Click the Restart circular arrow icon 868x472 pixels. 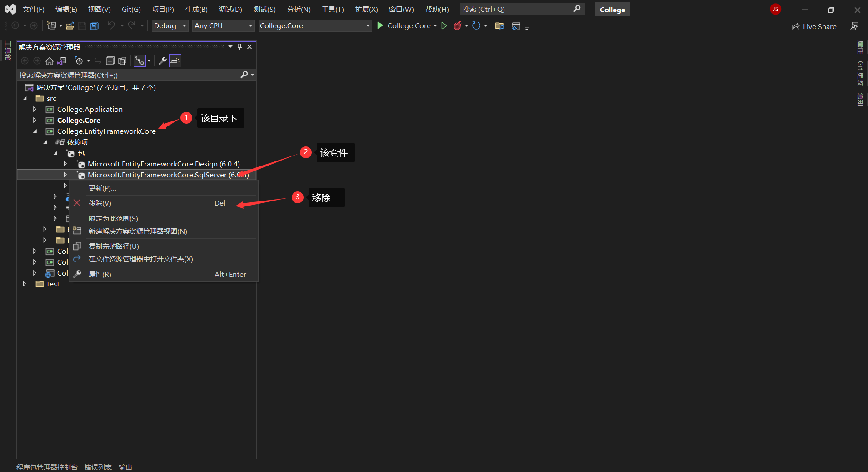coord(476,25)
